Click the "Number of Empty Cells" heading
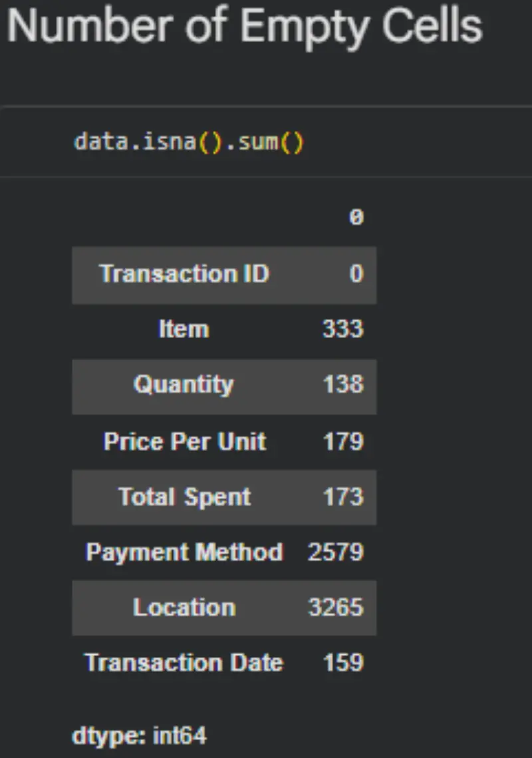532x758 pixels. (x=245, y=27)
